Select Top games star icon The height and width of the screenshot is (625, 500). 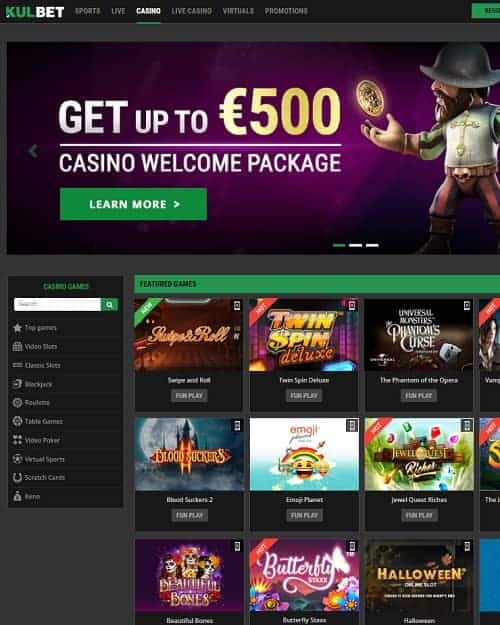pyautogui.click(x=17, y=328)
